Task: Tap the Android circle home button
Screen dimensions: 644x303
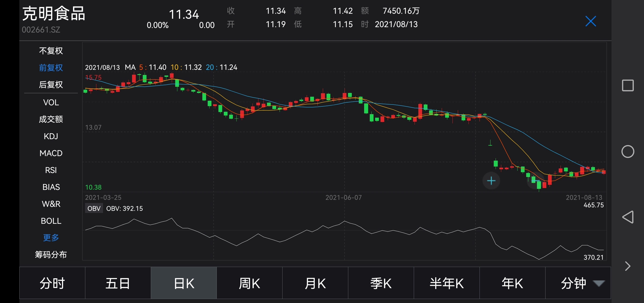Action: tap(628, 151)
